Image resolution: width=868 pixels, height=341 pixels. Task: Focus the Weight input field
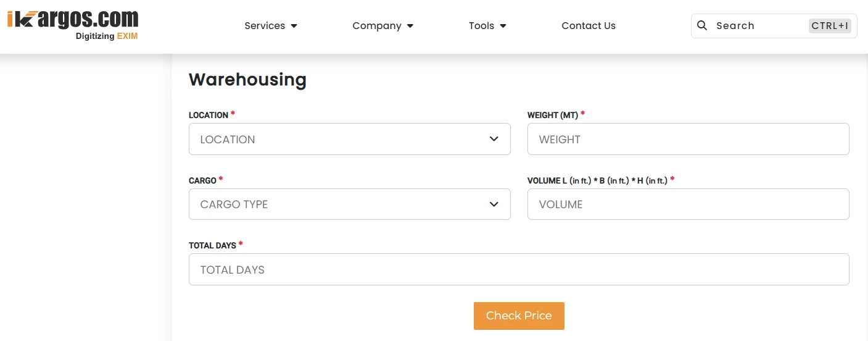point(688,139)
